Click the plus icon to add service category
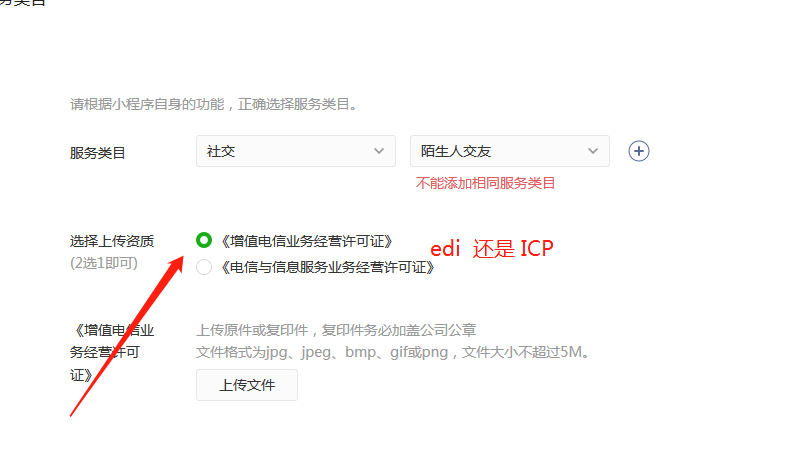 point(638,151)
